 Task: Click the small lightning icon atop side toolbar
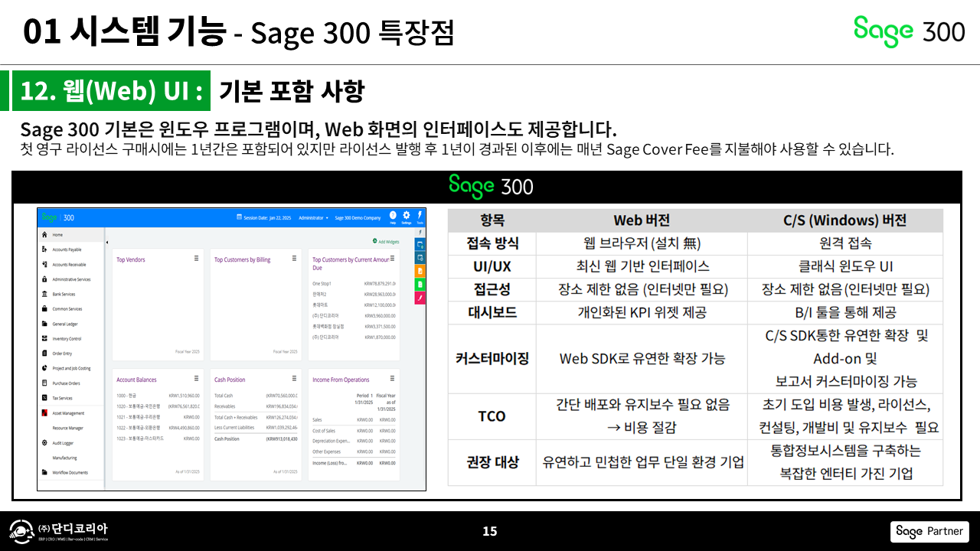click(420, 232)
